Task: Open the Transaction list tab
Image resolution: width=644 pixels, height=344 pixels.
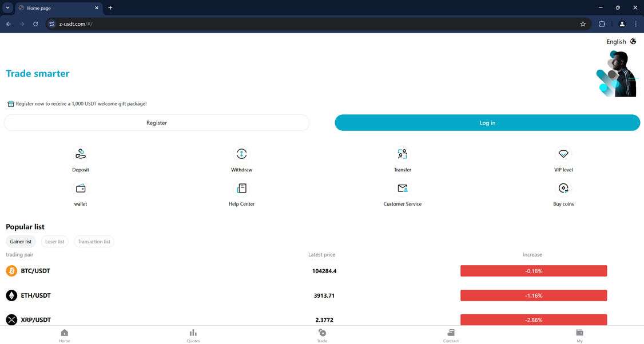Action: point(94,241)
